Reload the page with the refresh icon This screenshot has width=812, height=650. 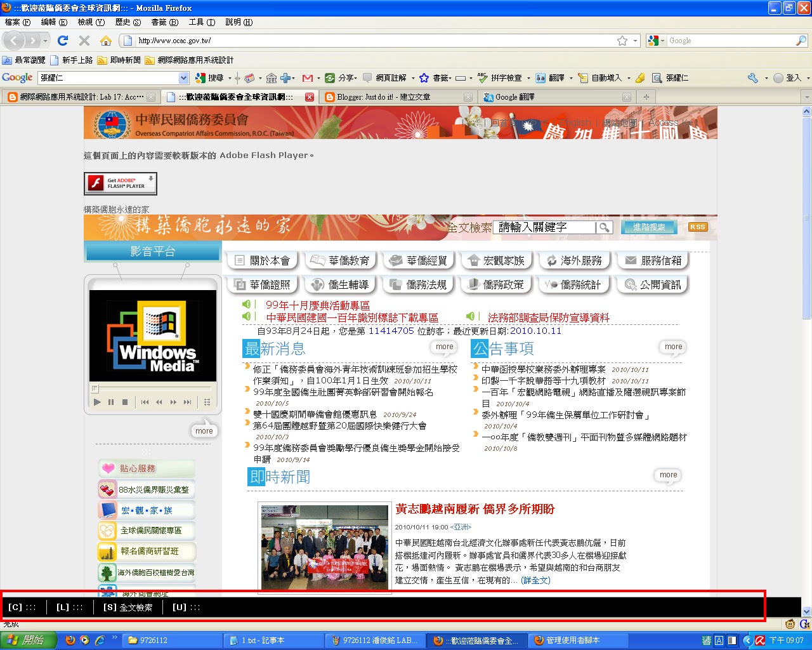pyautogui.click(x=62, y=41)
